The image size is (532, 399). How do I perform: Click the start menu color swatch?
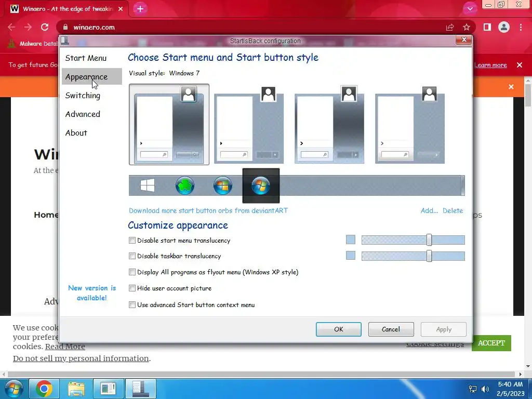coord(351,240)
